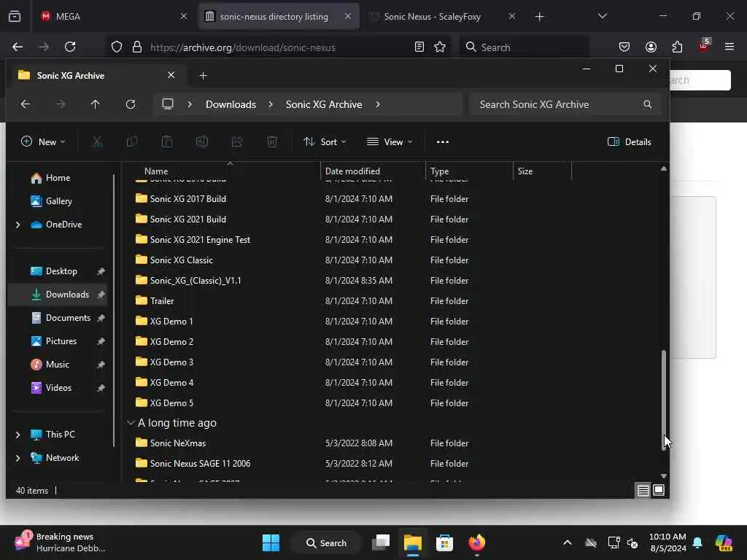Open Firefox extensions puzzle icon
747x560 pixels.
pyautogui.click(x=677, y=47)
